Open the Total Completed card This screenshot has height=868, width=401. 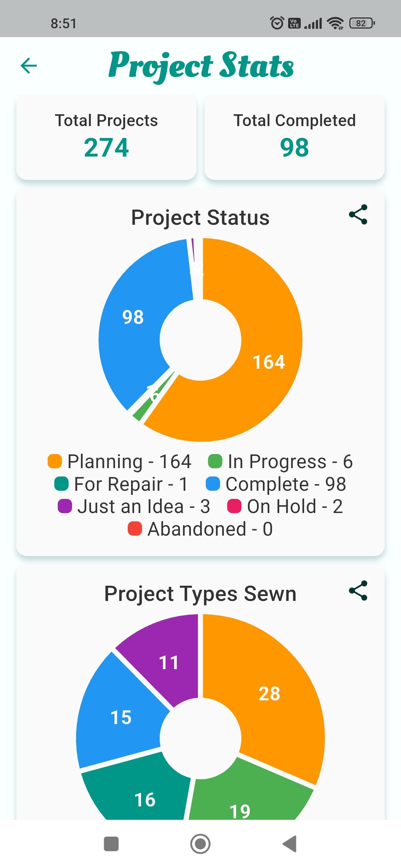pos(294,137)
